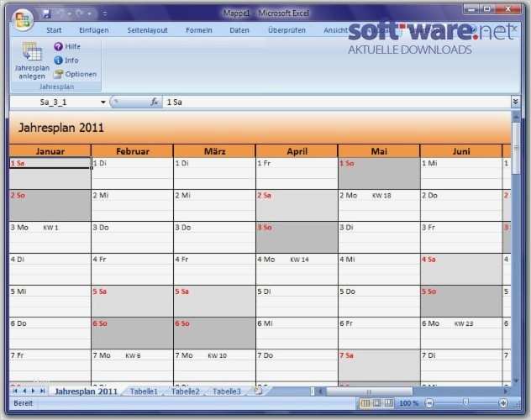The image size is (531, 420).
Task: Open the Einfügen ribbon tab
Action: click(x=94, y=30)
